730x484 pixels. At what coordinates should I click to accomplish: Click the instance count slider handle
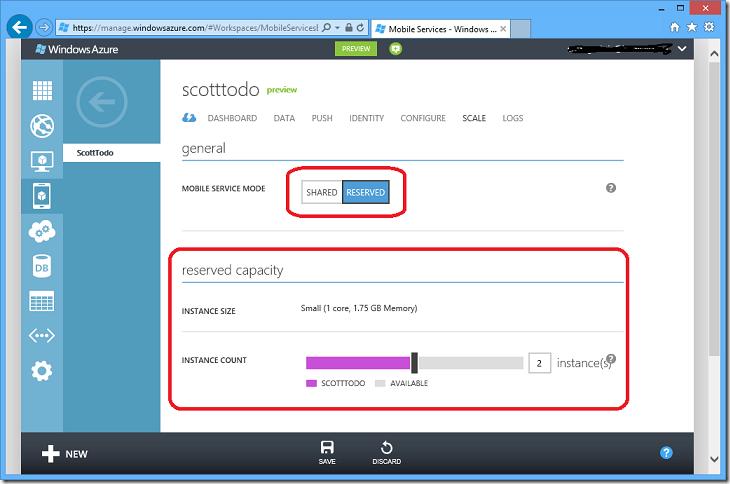pyautogui.click(x=414, y=363)
